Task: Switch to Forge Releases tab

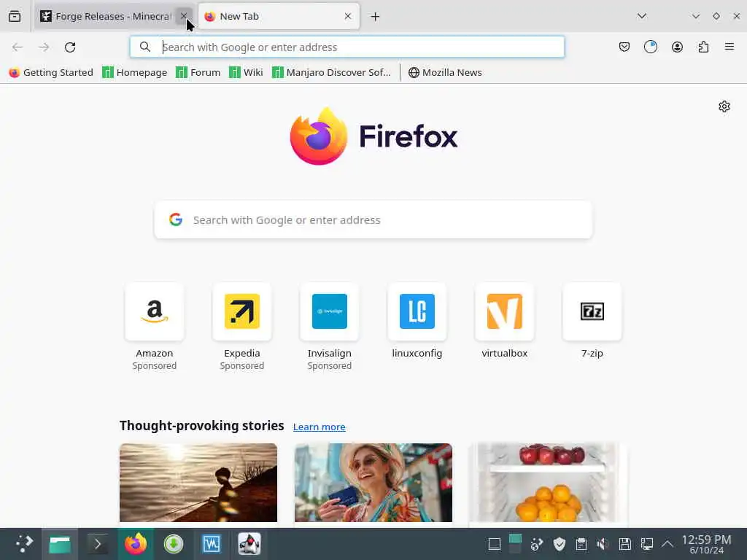Action: point(113,16)
